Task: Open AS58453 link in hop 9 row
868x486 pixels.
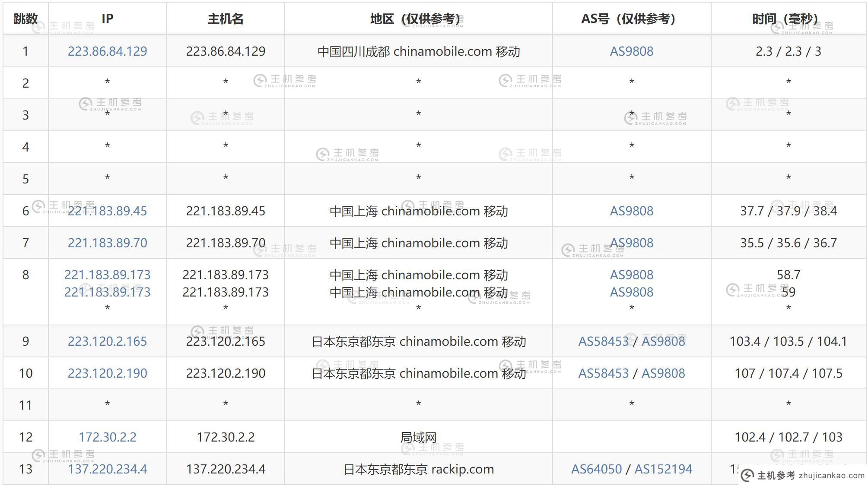Action: 604,341
